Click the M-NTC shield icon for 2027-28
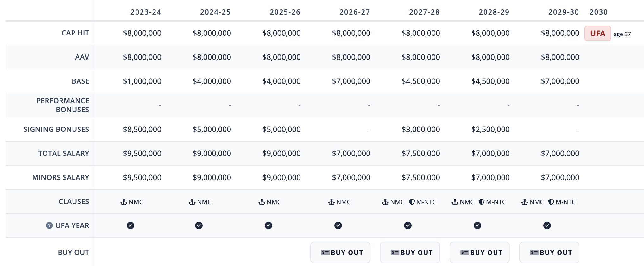644x266 pixels. click(412, 202)
